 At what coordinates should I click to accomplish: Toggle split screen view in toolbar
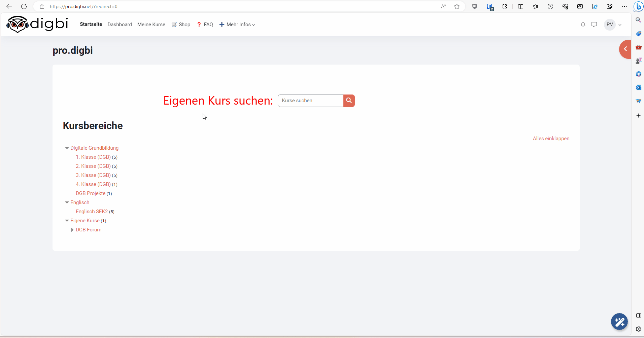[x=520, y=6]
